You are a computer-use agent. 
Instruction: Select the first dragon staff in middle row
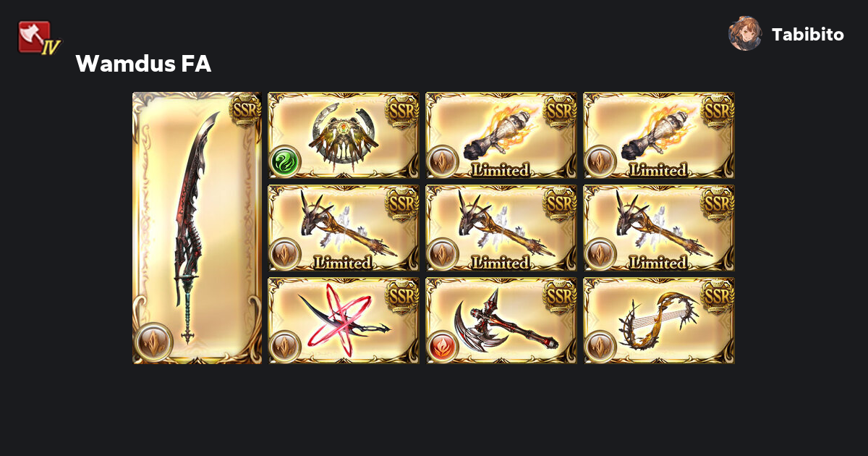pyautogui.click(x=344, y=228)
